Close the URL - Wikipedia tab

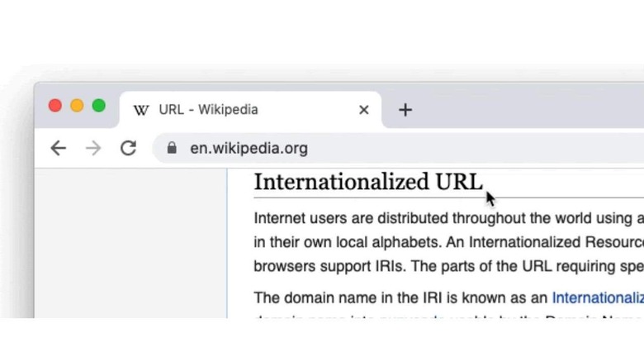pos(363,110)
